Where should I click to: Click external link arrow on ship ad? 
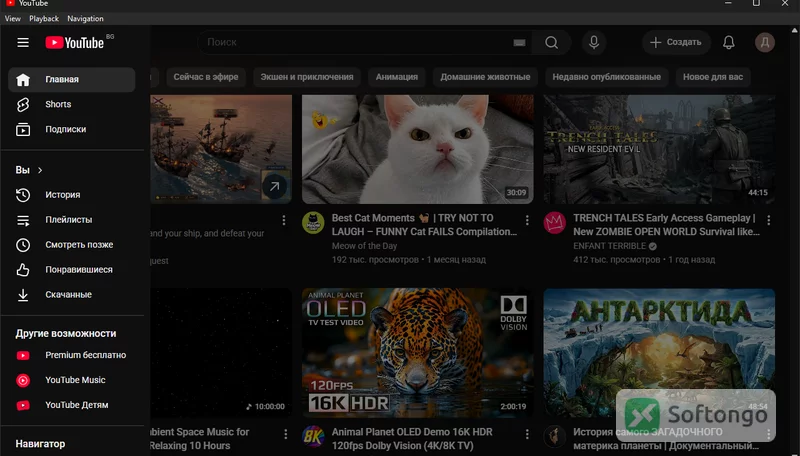(274, 186)
